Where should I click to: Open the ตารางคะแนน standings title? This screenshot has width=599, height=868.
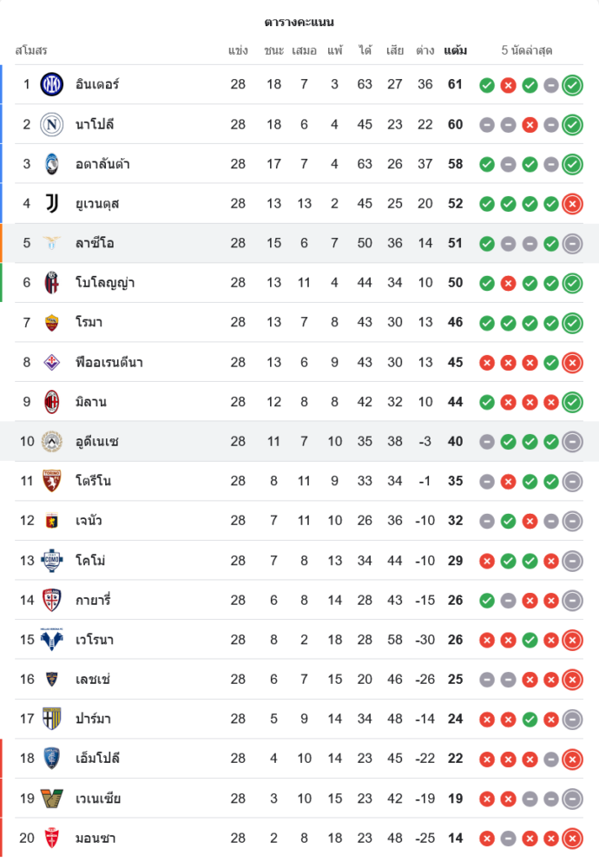(x=299, y=22)
